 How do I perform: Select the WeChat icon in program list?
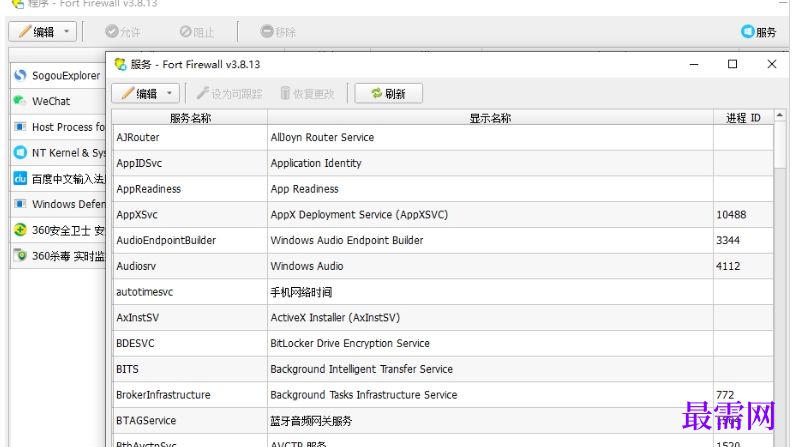[20, 101]
